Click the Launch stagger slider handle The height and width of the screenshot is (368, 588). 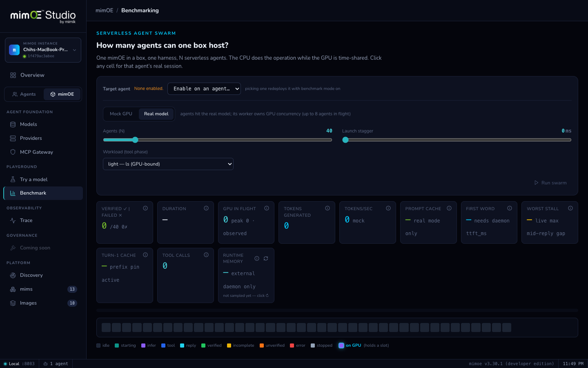point(345,140)
